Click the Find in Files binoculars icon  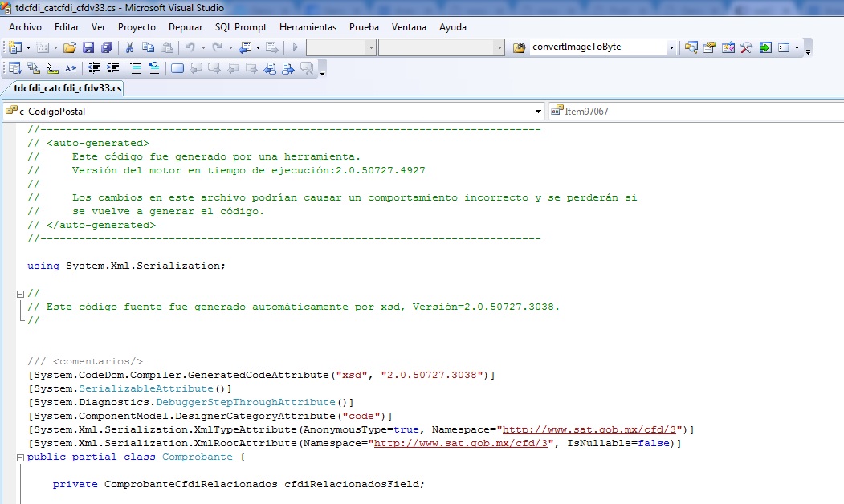pos(519,47)
